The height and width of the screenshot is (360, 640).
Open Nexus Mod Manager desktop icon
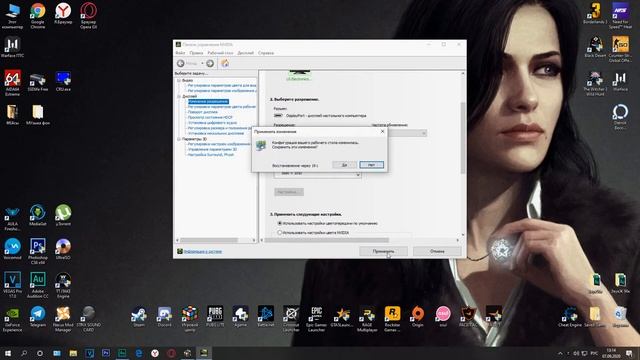63,319
